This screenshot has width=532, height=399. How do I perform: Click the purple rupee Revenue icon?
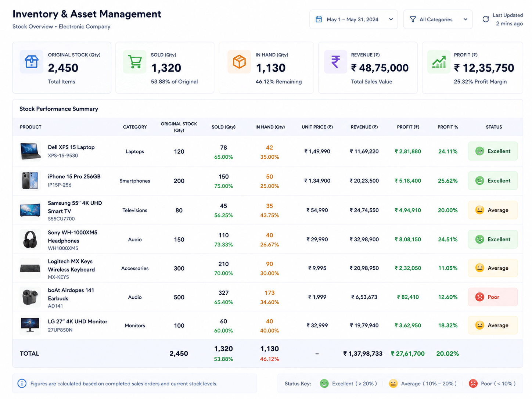click(x=335, y=62)
